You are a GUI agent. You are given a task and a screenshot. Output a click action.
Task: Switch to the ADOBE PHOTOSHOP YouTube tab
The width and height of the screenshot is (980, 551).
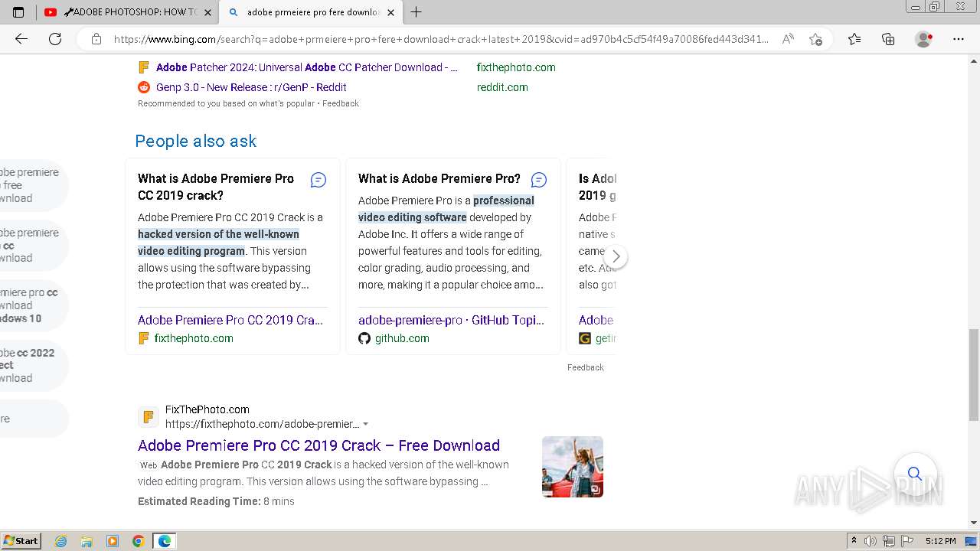127,12
